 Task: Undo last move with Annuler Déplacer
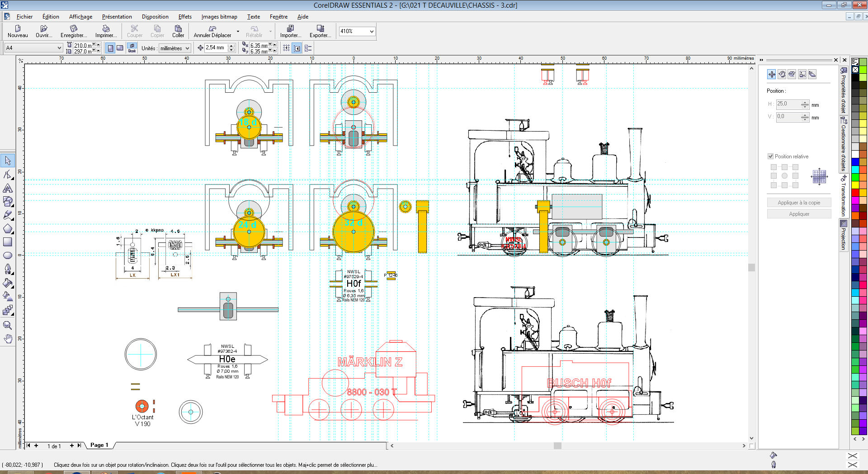212,31
